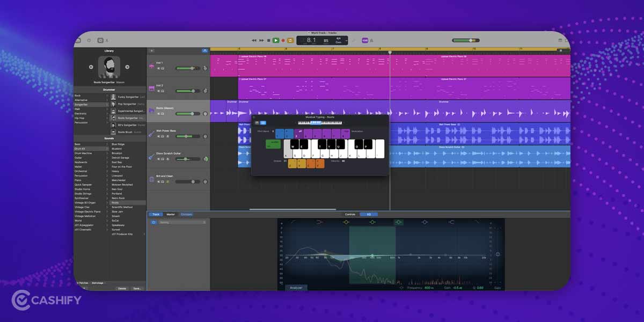Click the piano keyboard view icon in Musical Typing

(x=257, y=123)
